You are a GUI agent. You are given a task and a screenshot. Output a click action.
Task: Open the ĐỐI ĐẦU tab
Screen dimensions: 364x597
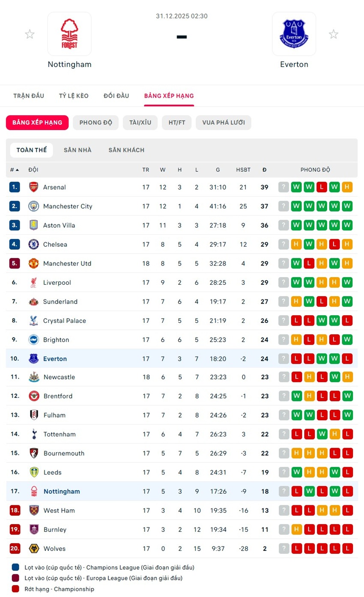pos(116,96)
